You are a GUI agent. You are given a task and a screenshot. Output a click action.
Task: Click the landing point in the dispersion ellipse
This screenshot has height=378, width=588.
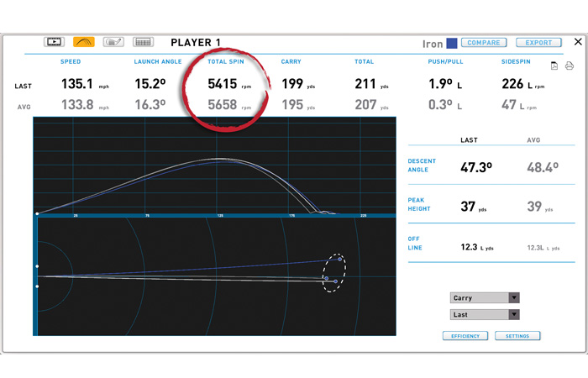(x=326, y=278)
